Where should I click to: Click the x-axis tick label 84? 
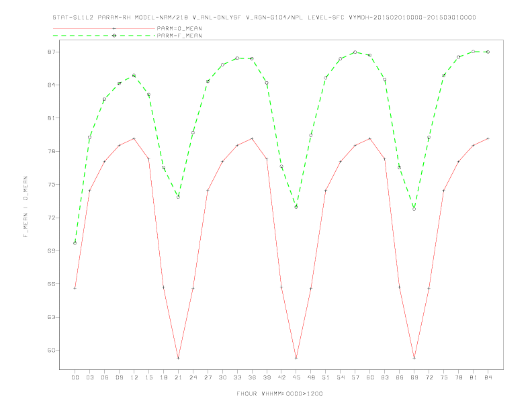click(488, 377)
